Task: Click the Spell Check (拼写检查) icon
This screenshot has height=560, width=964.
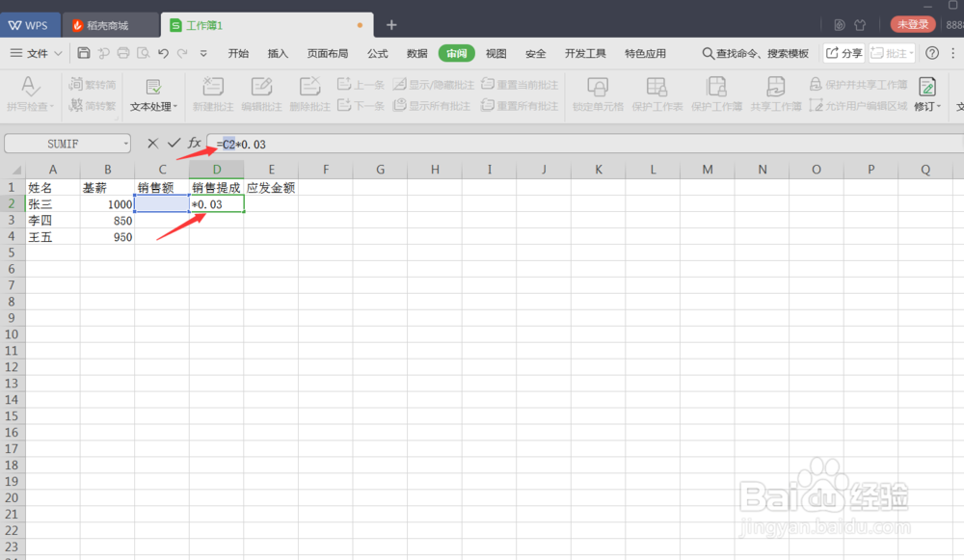Action: pos(30,93)
